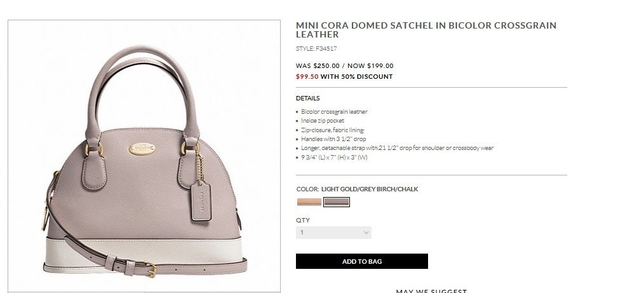Click the red $99.50 discount price
The width and height of the screenshot is (644, 293).
tap(307, 77)
